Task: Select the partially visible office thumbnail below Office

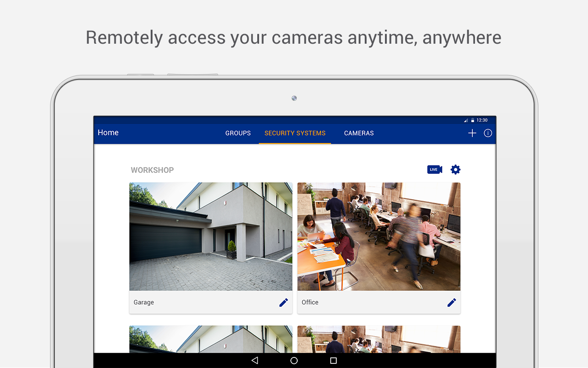Action: 379,339
